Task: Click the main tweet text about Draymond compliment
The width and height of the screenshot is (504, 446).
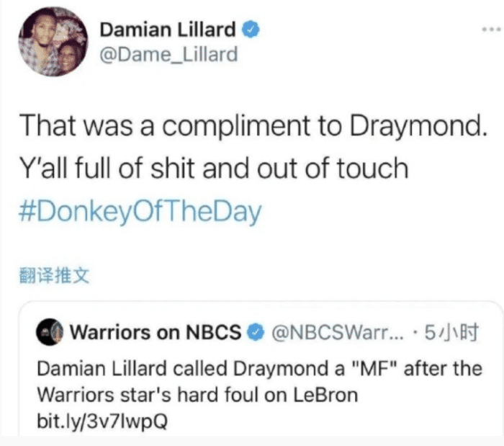Action: 253,147
